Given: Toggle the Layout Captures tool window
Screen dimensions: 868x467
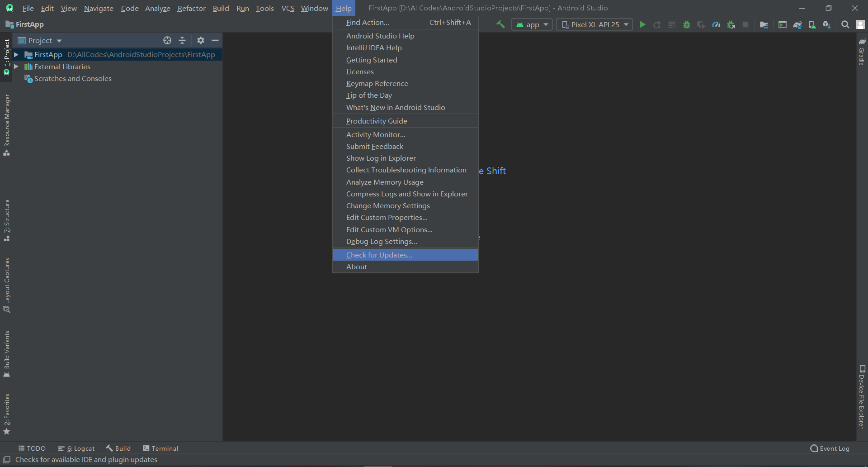Looking at the screenshot, I should [x=6, y=285].
